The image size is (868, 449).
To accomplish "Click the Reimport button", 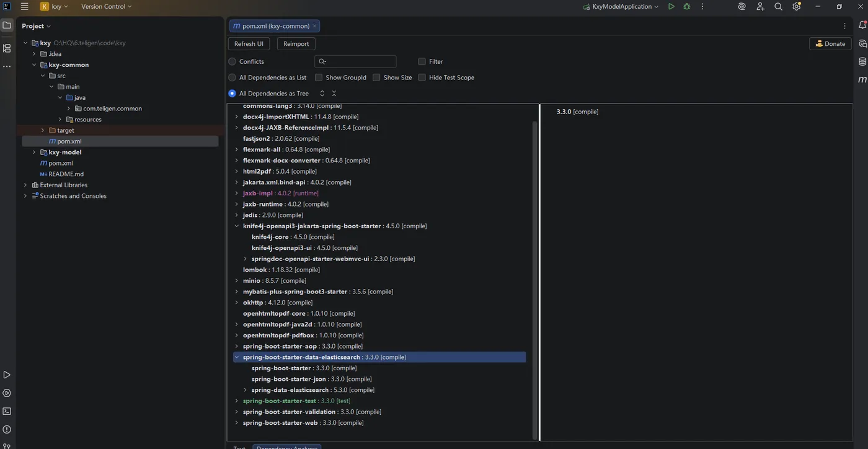I will click(x=296, y=43).
